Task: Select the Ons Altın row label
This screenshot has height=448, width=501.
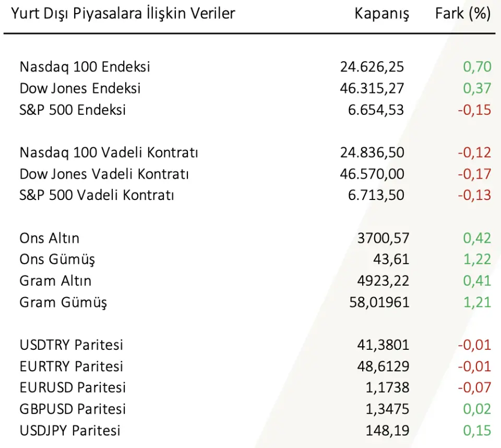Action: coord(49,238)
